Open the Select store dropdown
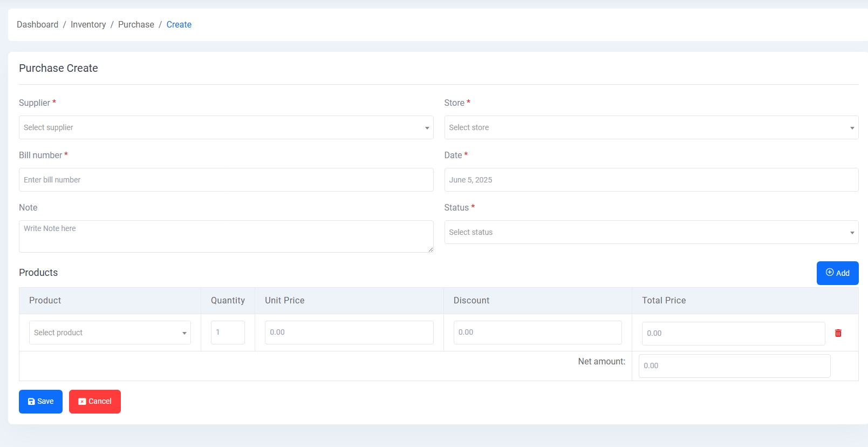 point(651,127)
